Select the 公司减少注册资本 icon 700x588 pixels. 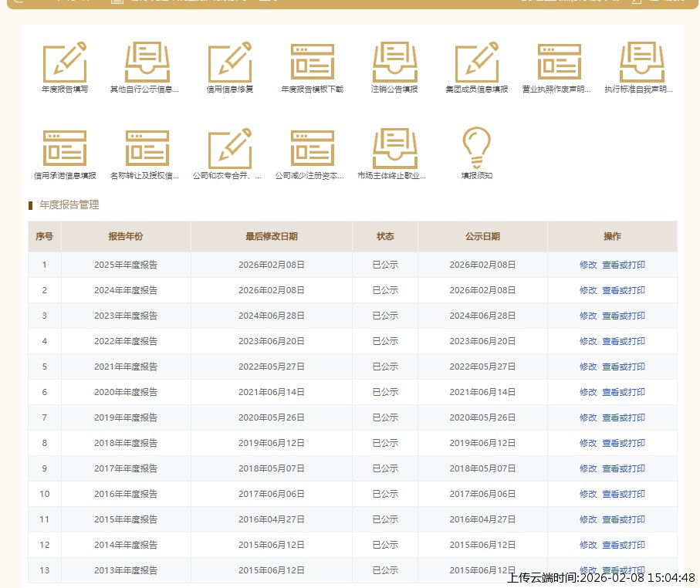click(x=312, y=149)
